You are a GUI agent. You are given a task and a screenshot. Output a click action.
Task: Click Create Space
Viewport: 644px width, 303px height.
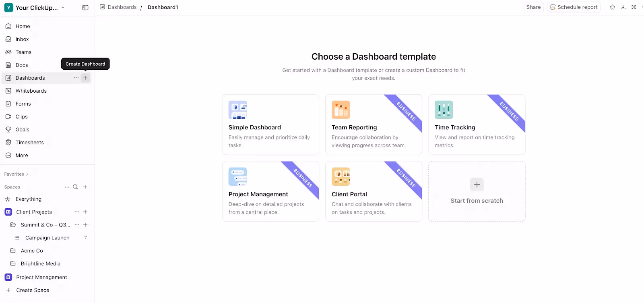pyautogui.click(x=33, y=290)
